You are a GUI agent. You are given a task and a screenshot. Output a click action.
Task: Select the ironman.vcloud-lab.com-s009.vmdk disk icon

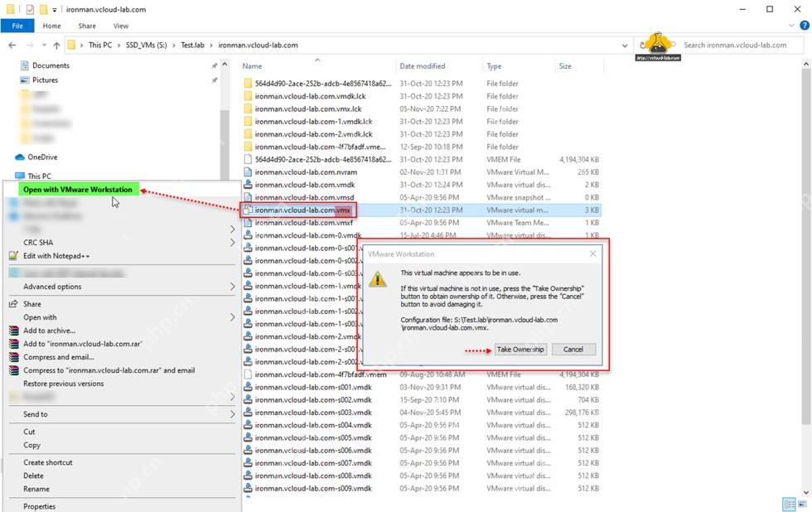248,488
